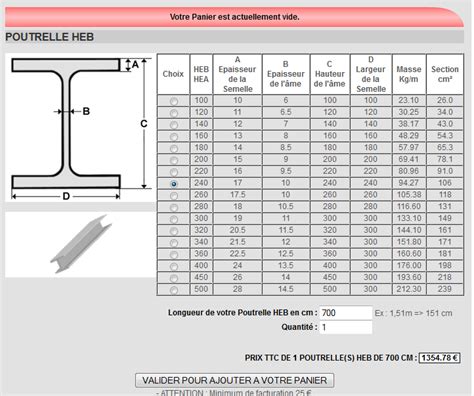This screenshot has width=474, height=396.
Task: Click the section value 54.3
Action: 445,136
